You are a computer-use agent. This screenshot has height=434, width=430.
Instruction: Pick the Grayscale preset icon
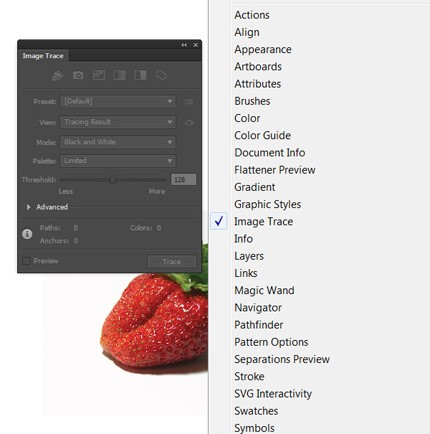[120, 75]
